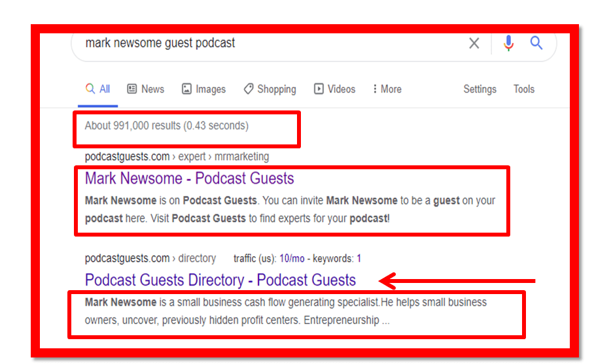Start voice search with the microphone icon
The image size is (594, 364).
(508, 43)
